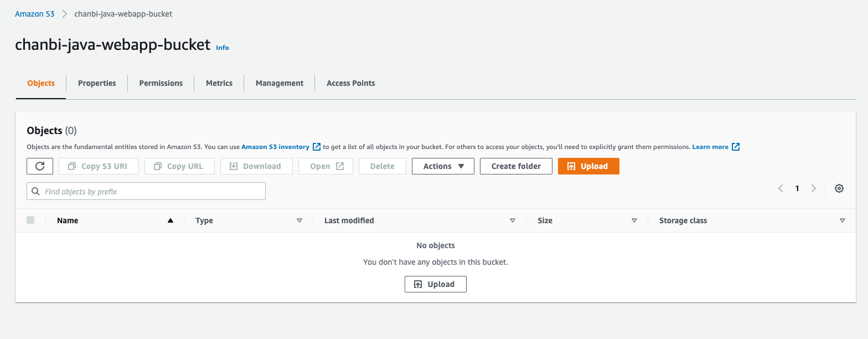
Task: Click the refresh objects icon button
Action: point(40,166)
